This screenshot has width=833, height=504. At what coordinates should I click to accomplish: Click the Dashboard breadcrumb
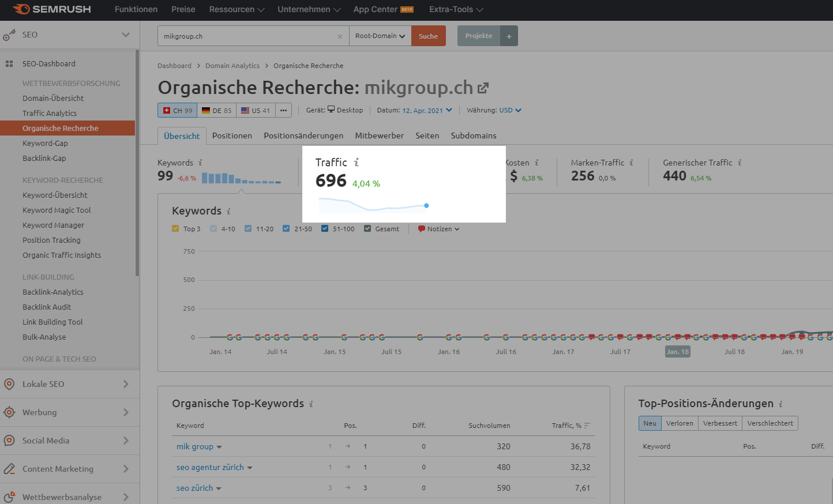click(174, 66)
